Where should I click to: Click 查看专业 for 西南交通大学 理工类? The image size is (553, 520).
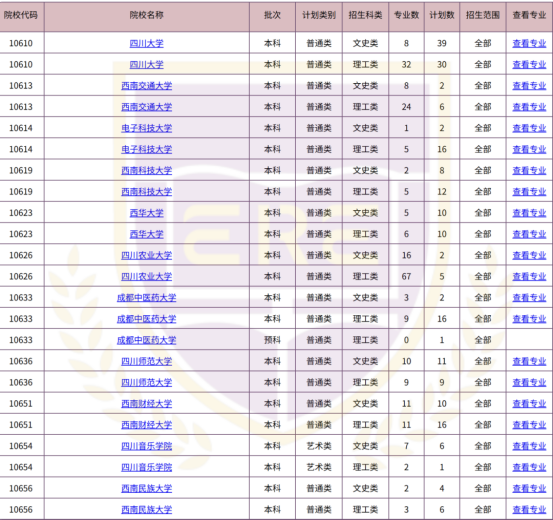529,107
